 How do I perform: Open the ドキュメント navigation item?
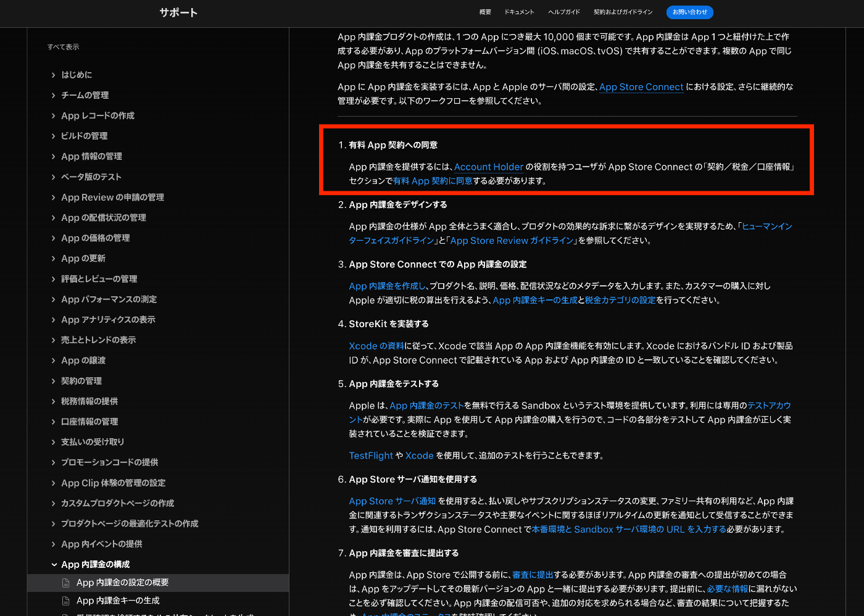tap(520, 12)
